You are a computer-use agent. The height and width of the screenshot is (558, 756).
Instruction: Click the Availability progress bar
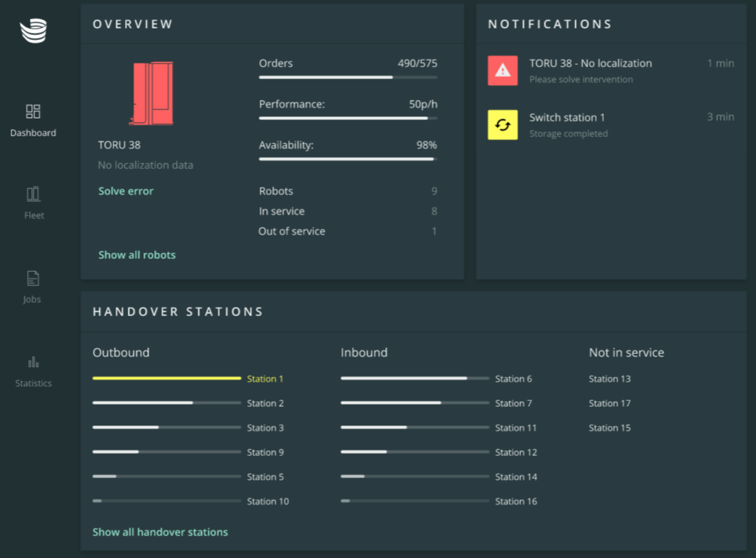coord(348,159)
